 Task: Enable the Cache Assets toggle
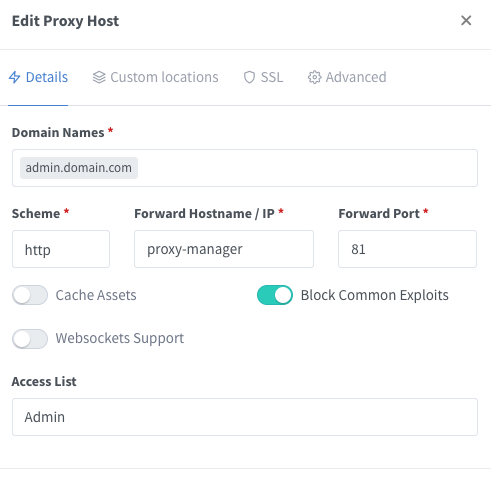[30, 295]
